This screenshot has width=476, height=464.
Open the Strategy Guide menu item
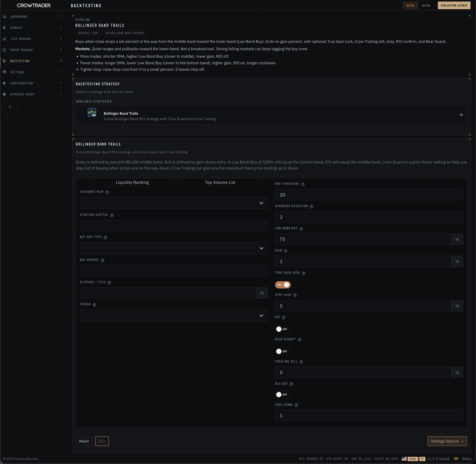(32, 94)
